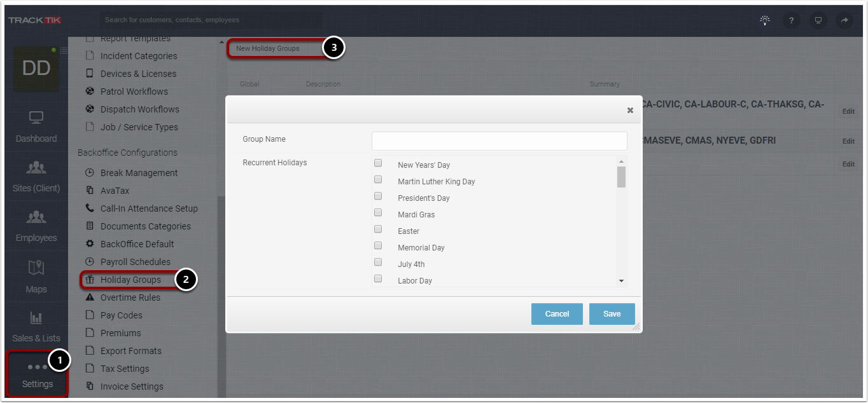Screen dimensions: 868x403
Task: Click the Devices & Licenses tablet icon
Action: [90, 74]
